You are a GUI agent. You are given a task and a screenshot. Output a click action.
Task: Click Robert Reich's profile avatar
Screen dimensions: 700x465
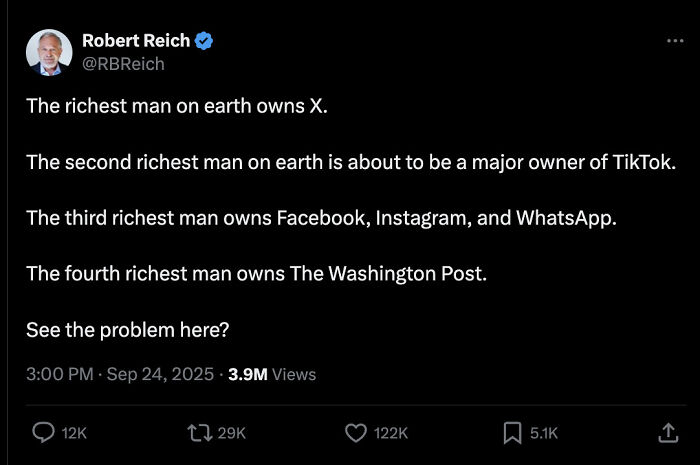point(49,52)
